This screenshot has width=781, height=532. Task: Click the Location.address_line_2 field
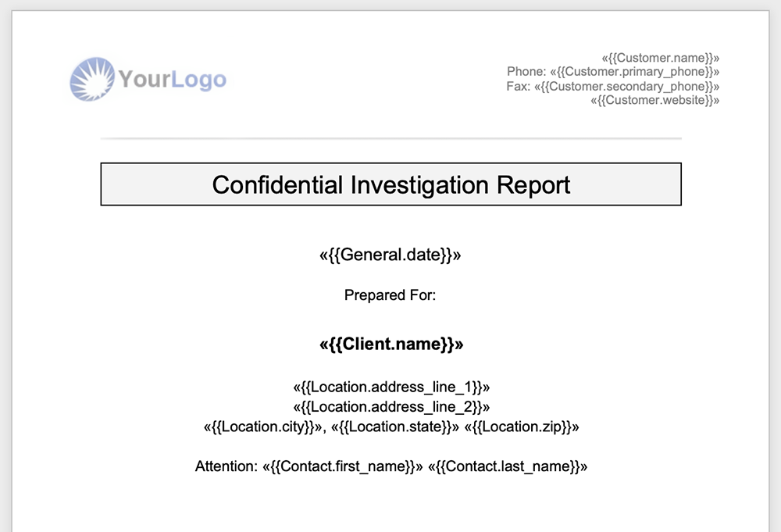click(391, 407)
